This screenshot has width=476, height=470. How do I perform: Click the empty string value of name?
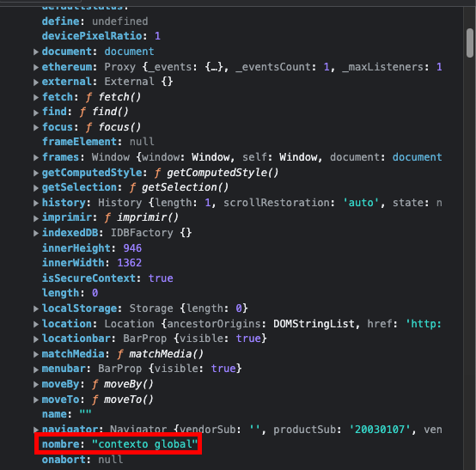pyautogui.click(x=85, y=413)
